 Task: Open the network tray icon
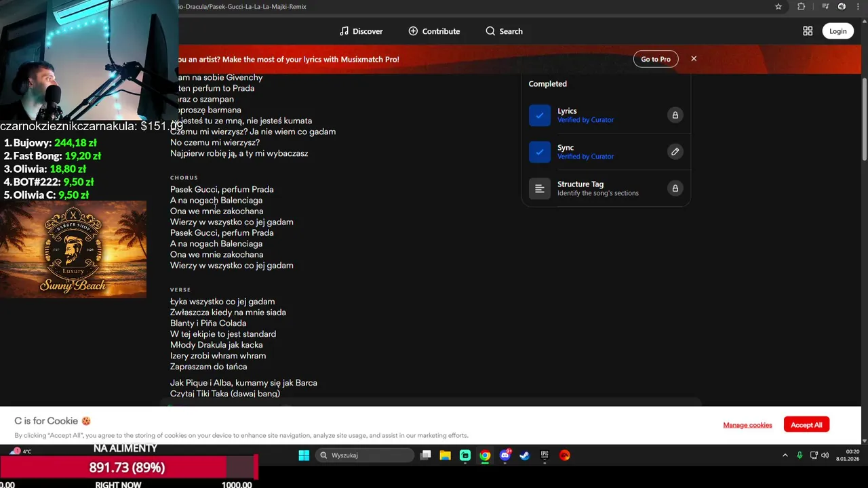814,455
